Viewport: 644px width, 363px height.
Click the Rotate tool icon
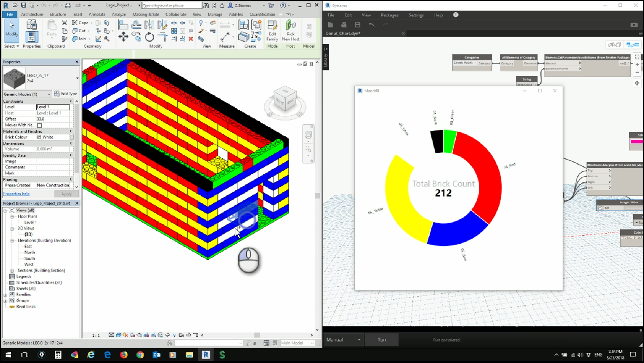tap(149, 37)
